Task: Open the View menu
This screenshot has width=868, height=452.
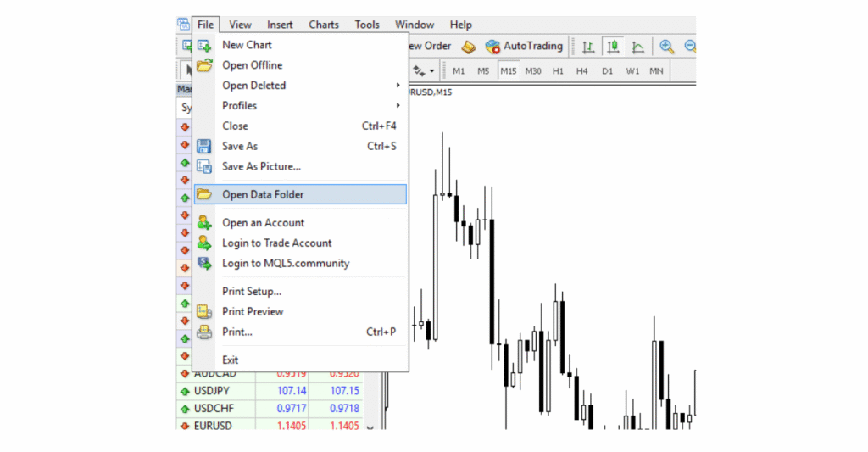Action: click(240, 25)
